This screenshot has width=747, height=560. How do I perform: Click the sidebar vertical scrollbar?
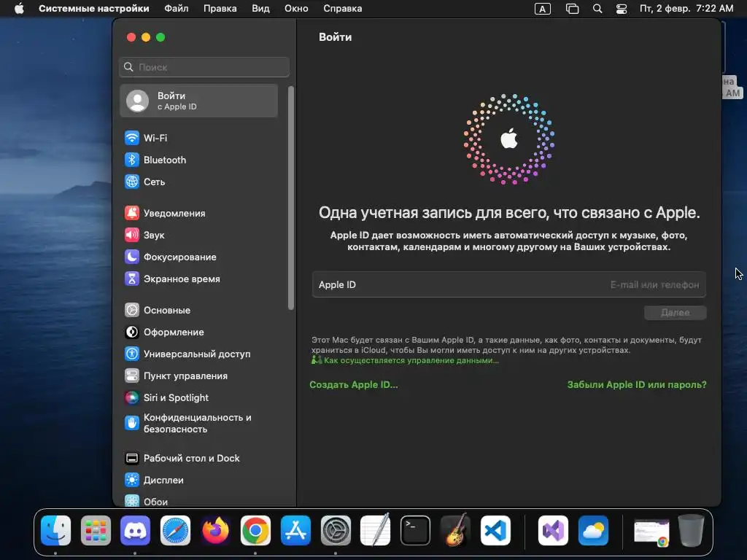290,198
